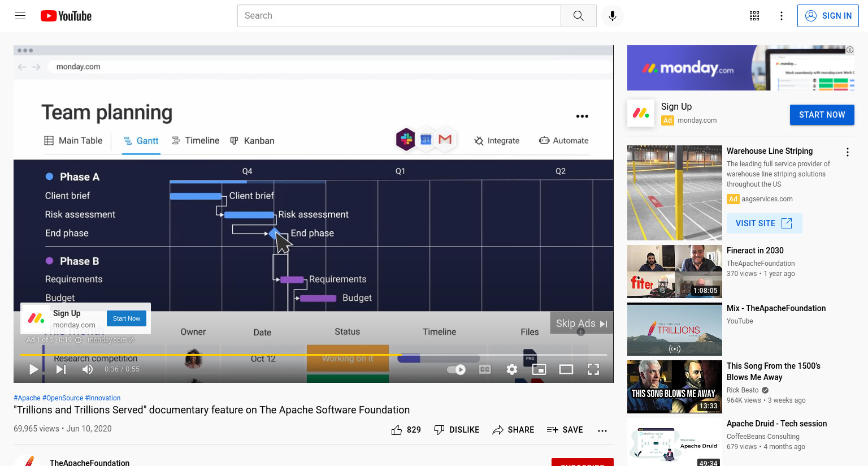Screen dimensions: 868x466
Task: Click asgservices.com ad link
Action: click(x=767, y=199)
